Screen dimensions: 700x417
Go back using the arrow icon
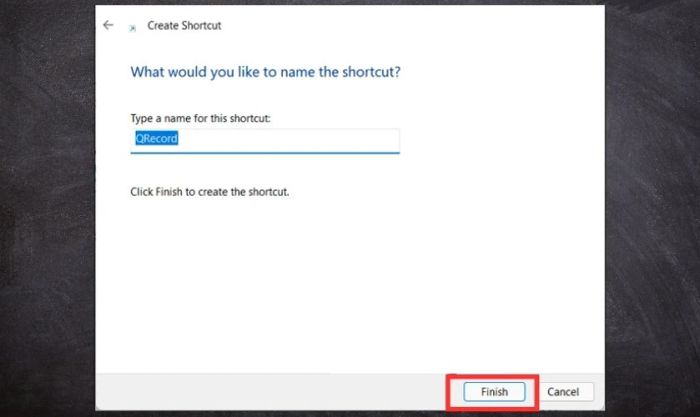pos(108,25)
